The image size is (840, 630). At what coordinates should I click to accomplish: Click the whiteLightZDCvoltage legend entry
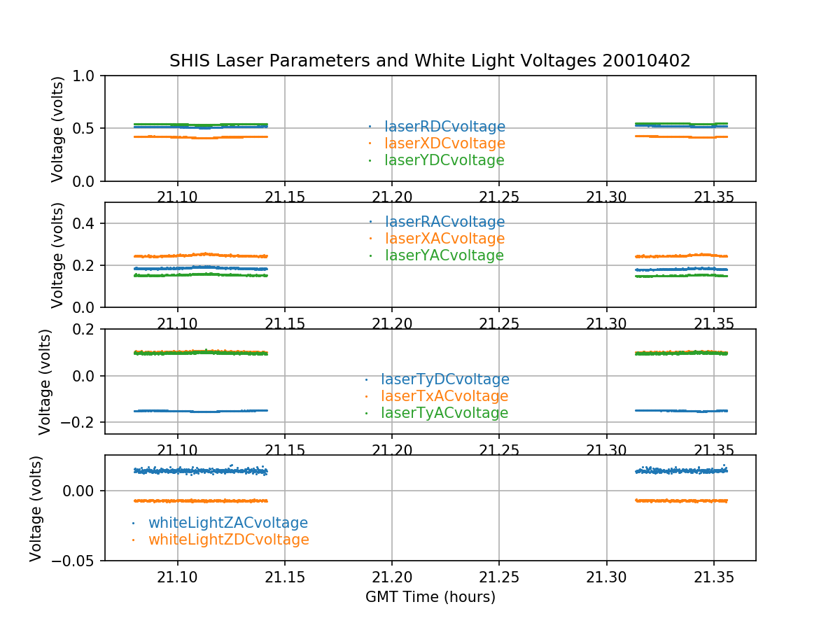228,540
